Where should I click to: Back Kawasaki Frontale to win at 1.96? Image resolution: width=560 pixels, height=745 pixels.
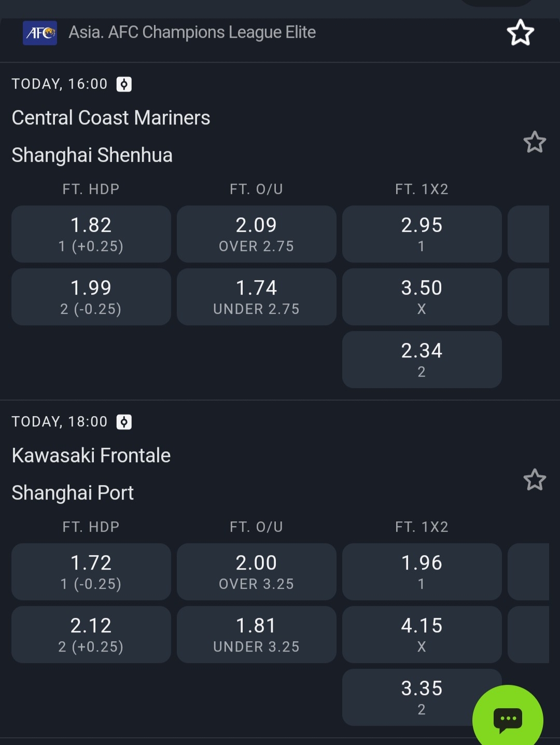422,572
